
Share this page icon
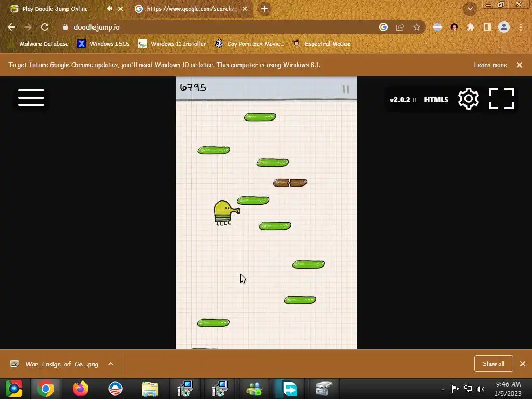pyautogui.click(x=400, y=27)
